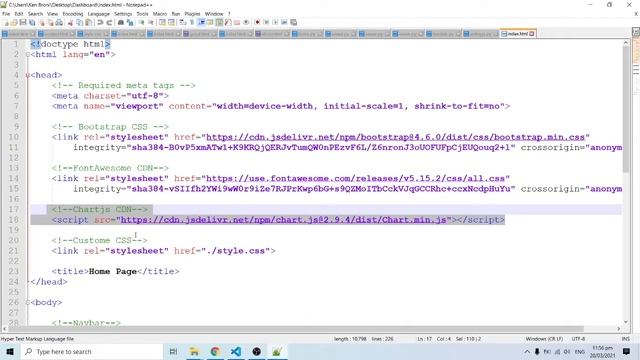
Task: Click the taskbar 'Type here to search' box
Action: (91, 351)
